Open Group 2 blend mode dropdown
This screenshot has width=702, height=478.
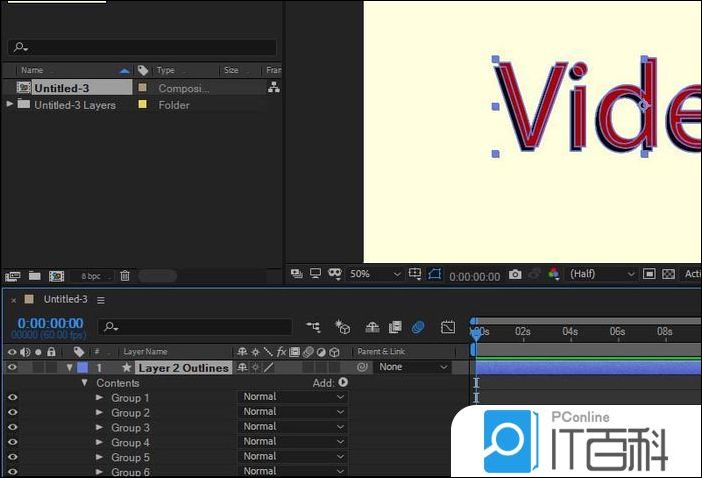[294, 412]
